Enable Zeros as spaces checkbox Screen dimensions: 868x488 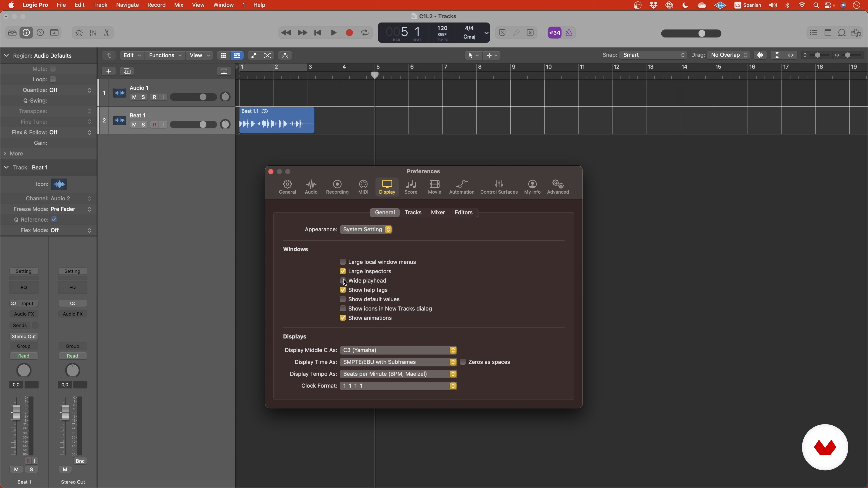(x=463, y=362)
